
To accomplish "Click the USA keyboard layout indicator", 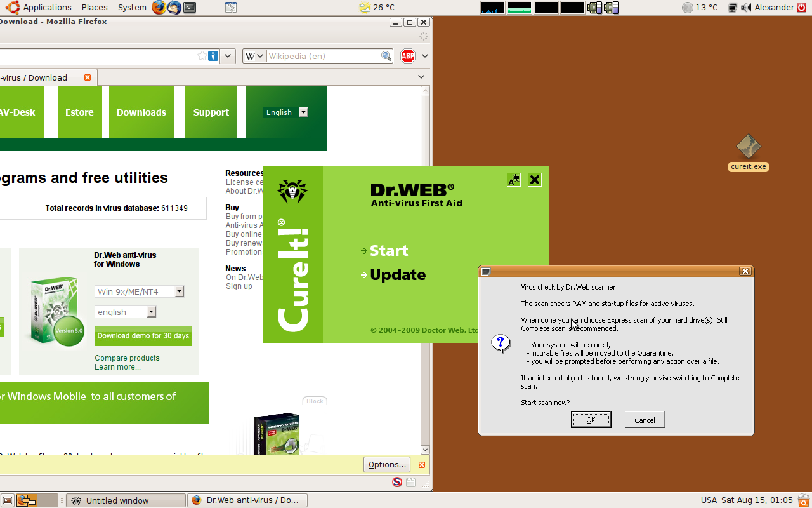I will click(x=709, y=500).
